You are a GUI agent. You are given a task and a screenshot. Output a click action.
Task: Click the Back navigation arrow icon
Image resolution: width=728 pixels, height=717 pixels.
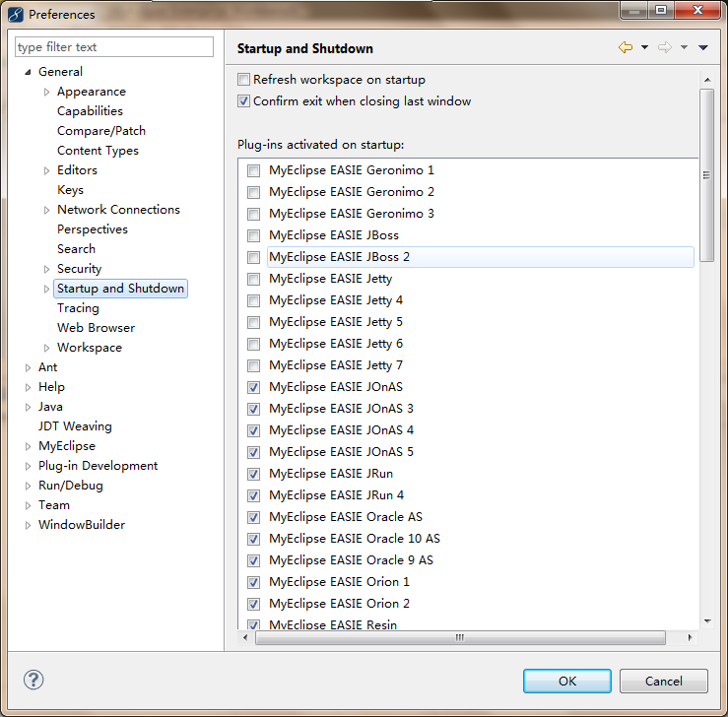pos(626,47)
